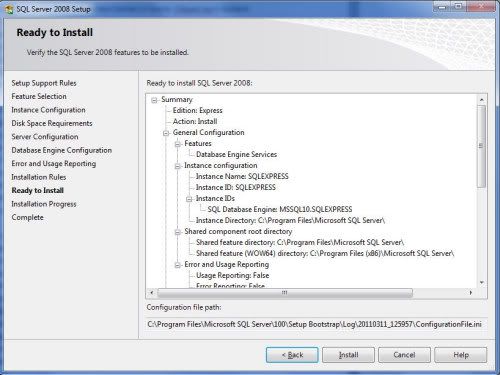The image size is (500, 375).
Task: Click the SQL Server Setup title bar icon
Action: (9, 9)
